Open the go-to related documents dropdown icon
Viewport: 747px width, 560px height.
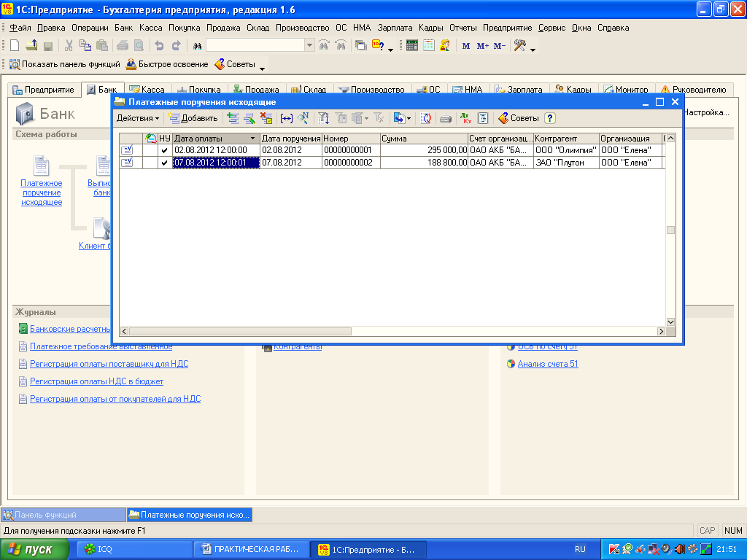pos(402,118)
